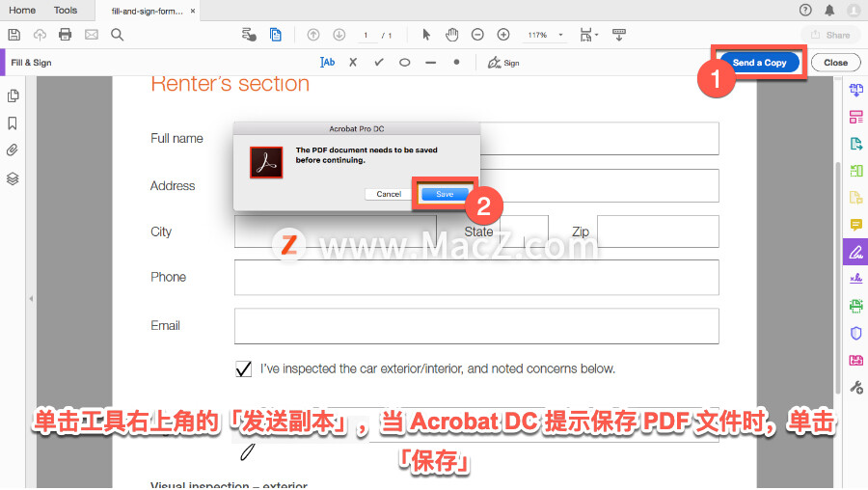The height and width of the screenshot is (490, 868).
Task: Open the Sign pen tool
Action: (503, 63)
